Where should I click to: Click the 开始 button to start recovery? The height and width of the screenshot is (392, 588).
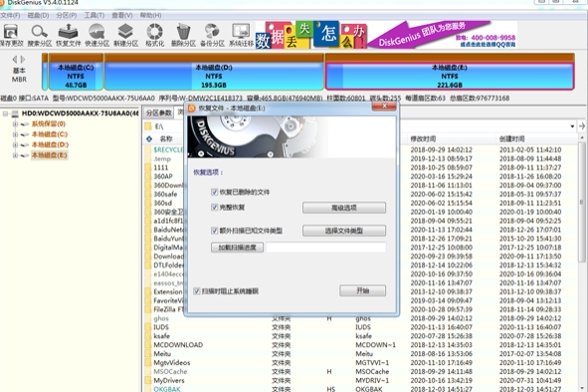coord(362,291)
